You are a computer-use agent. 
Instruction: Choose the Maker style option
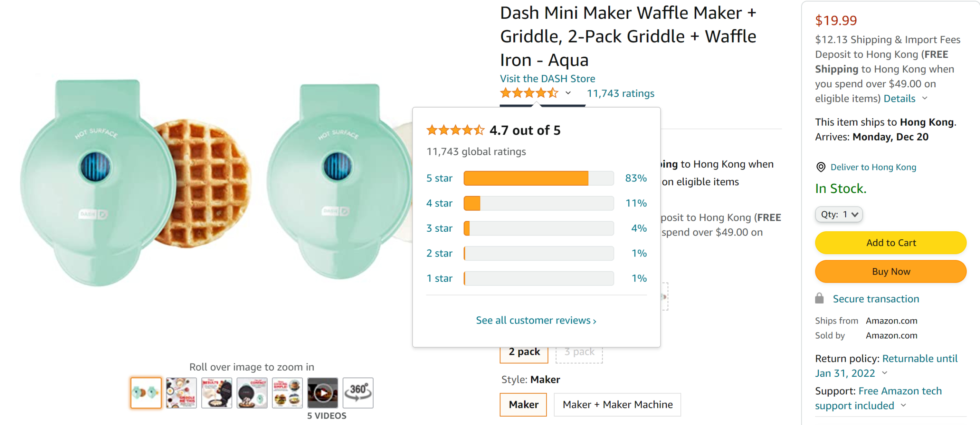pyautogui.click(x=523, y=404)
